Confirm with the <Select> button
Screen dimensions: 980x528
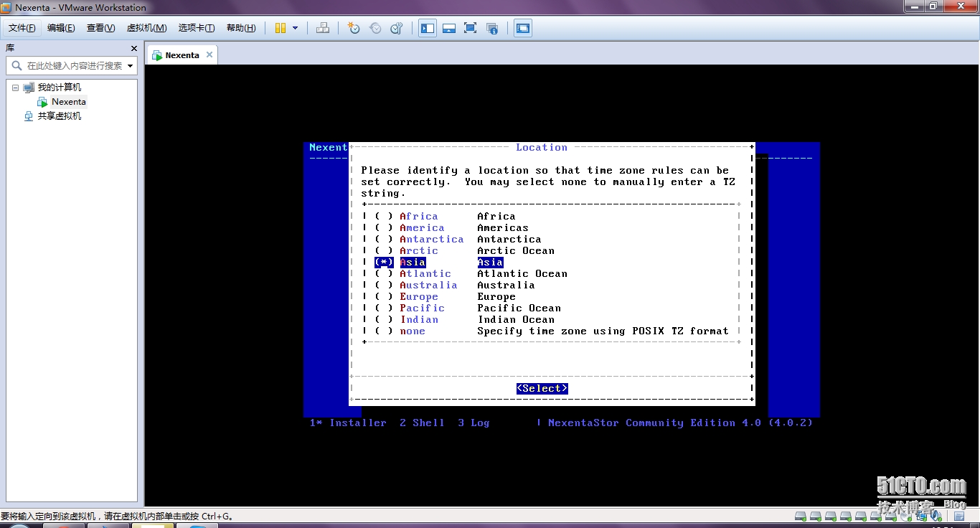542,389
